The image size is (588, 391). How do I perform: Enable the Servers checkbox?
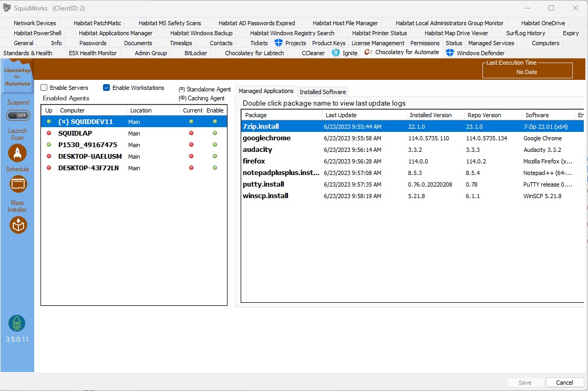pyautogui.click(x=44, y=88)
